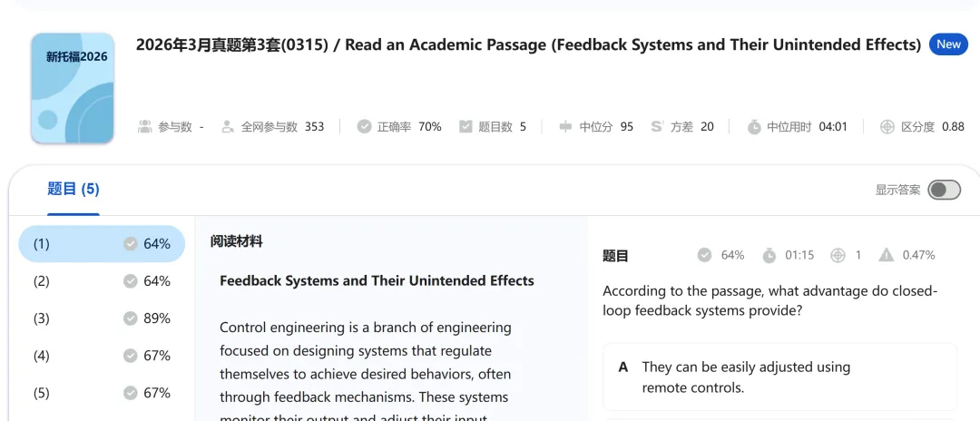The width and height of the screenshot is (980, 421).
Task: Jump to question (5) in the sidebar
Action: pos(102,393)
